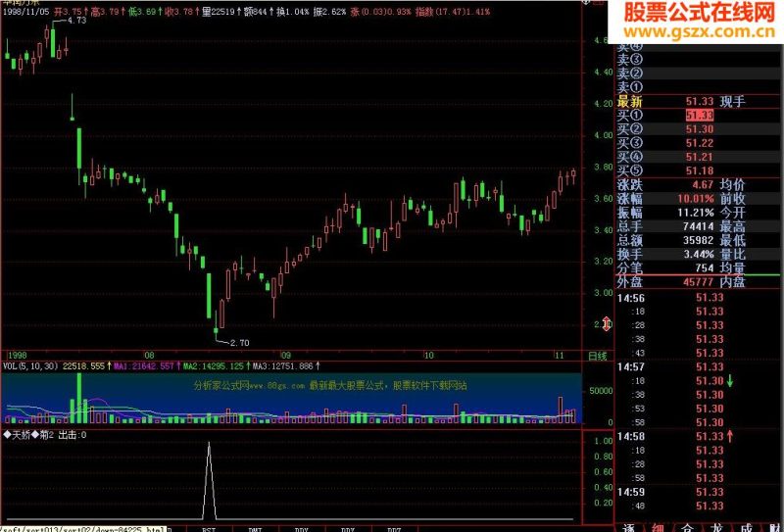
Task: Switch to the DMI indicator tab
Action: coord(255,529)
